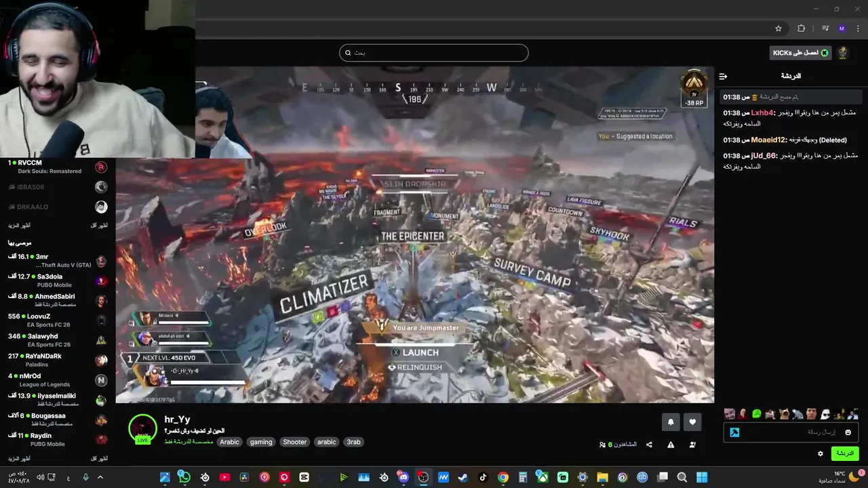Expand the system tray hidden icons chevron
This screenshot has width=868, height=488.
pos(100,477)
